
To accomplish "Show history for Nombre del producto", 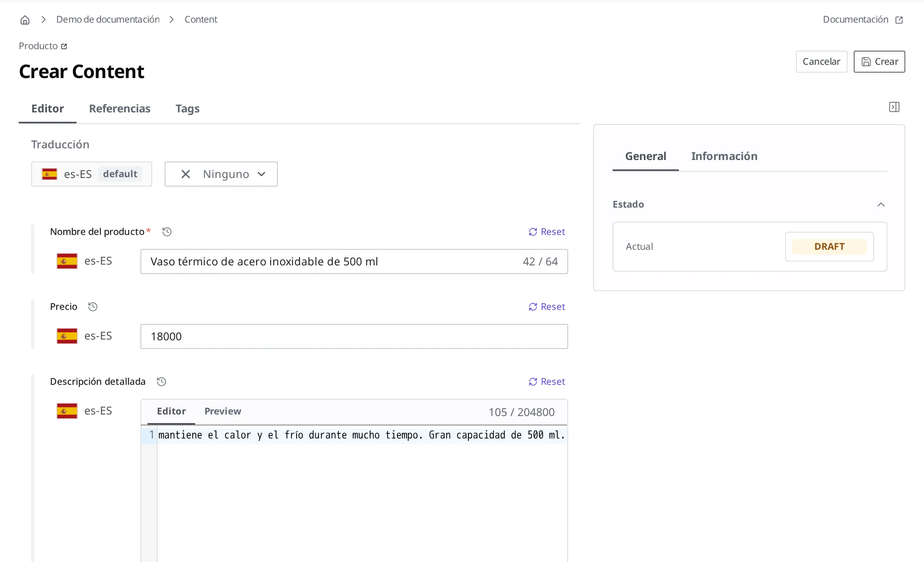I will click(x=167, y=232).
